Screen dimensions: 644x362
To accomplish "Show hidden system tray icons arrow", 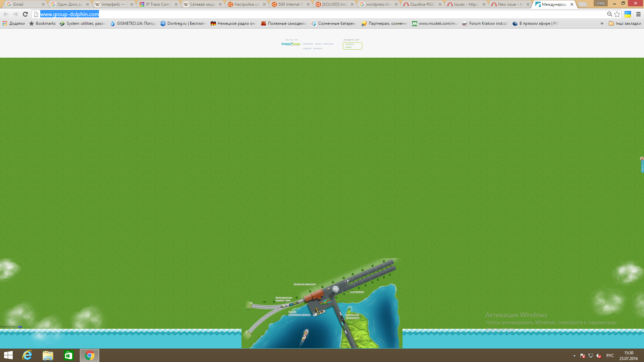I will [574, 356].
